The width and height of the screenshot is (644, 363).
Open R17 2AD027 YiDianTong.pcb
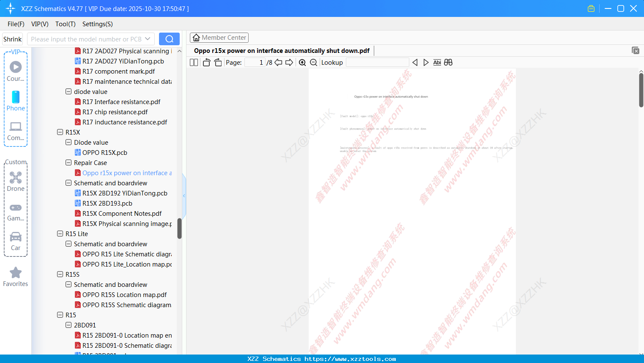[123, 61]
